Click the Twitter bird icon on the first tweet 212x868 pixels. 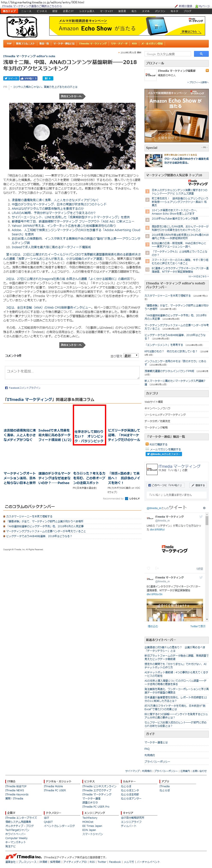coord(201,517)
